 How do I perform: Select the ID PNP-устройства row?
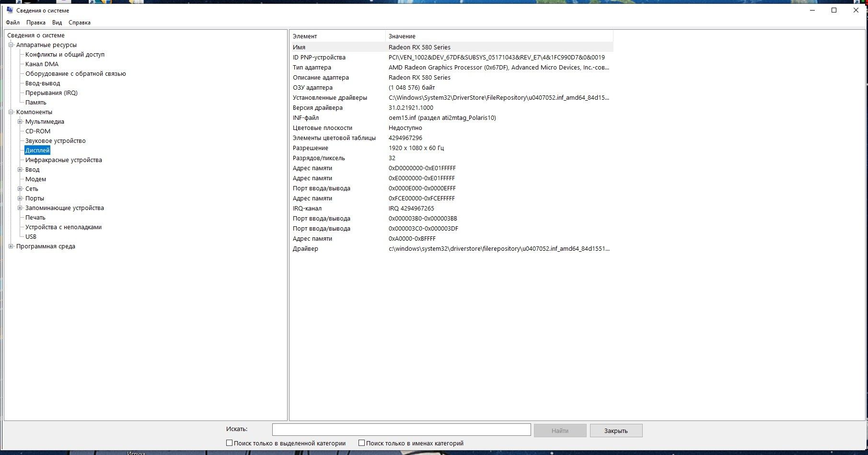pyautogui.click(x=451, y=57)
